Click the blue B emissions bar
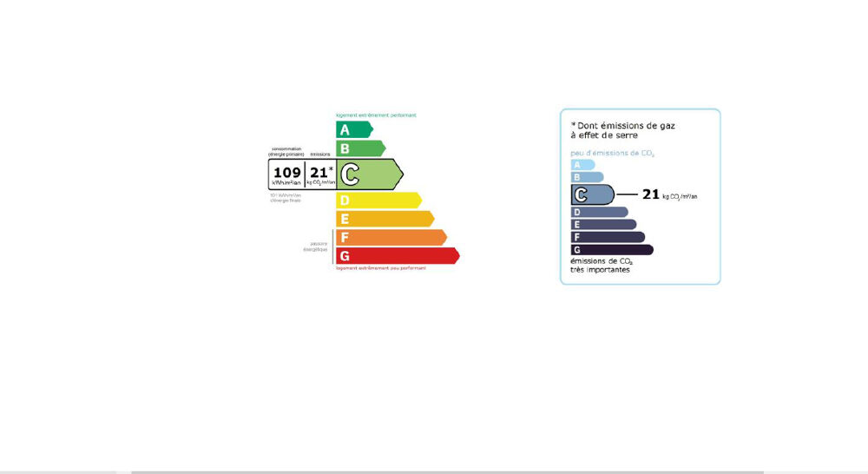Image resolution: width=868 pixels, height=474 pixels. [588, 177]
